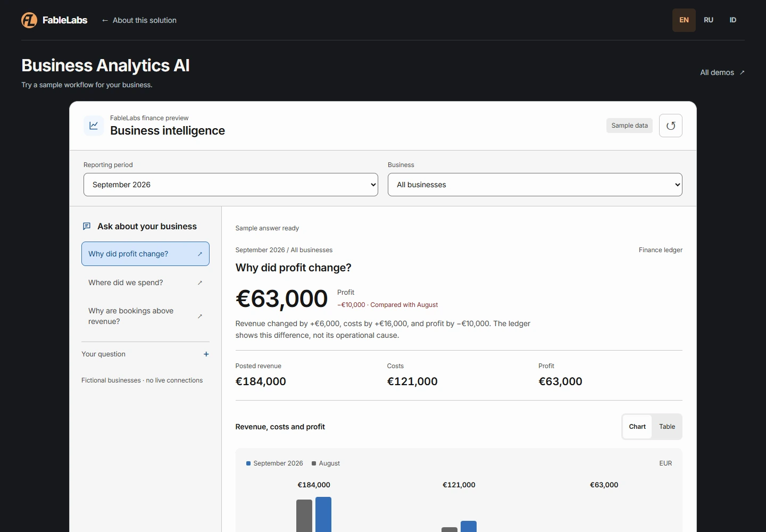The image size is (766, 532).
Task: Click the Fictional businesses no live connections note
Action: pos(142,380)
